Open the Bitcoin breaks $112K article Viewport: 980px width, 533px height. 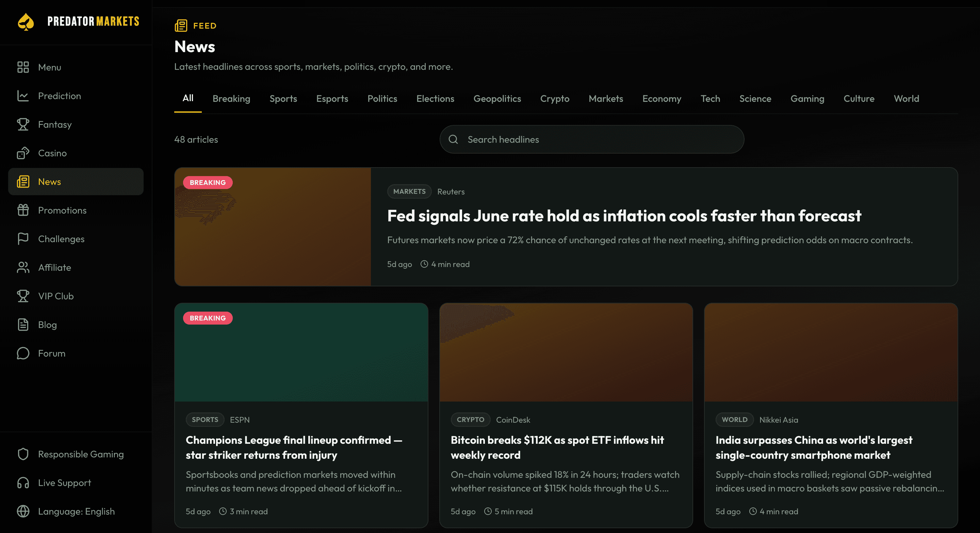557,447
